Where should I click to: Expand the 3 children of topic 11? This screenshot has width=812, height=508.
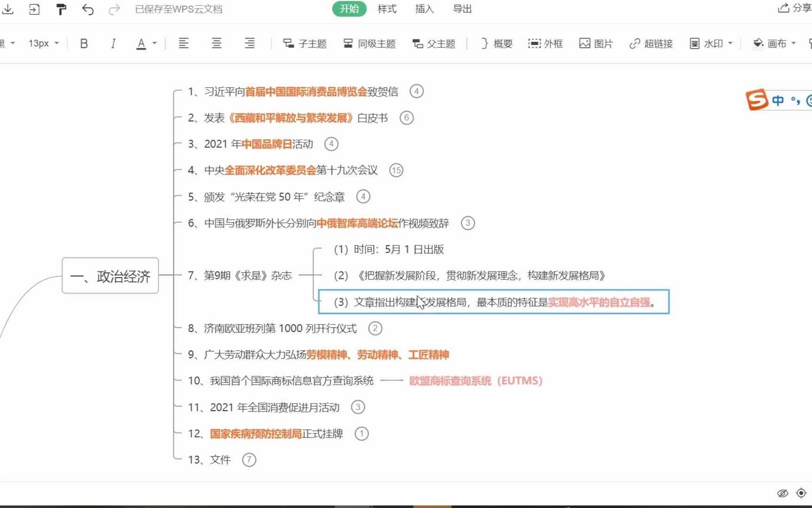point(358,407)
